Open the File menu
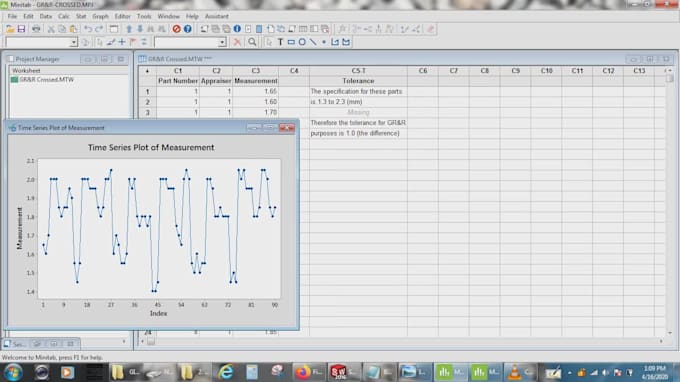Viewport: 680px width, 382px height. click(12, 16)
